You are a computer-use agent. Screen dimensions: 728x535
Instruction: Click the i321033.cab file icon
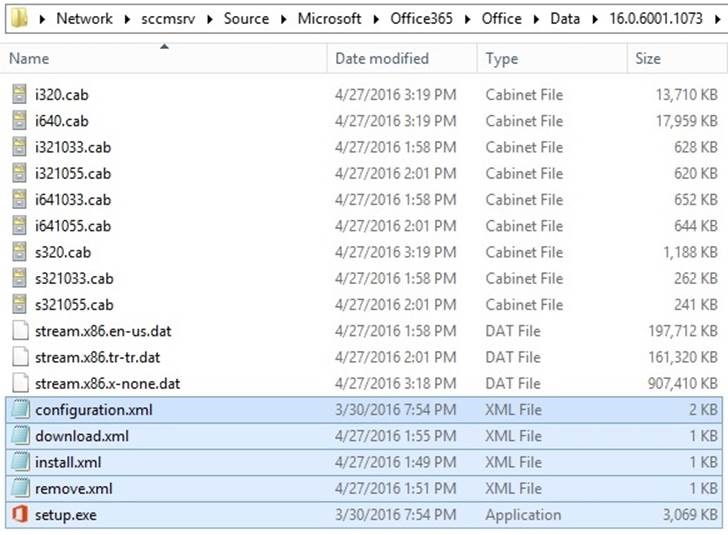coord(19,147)
